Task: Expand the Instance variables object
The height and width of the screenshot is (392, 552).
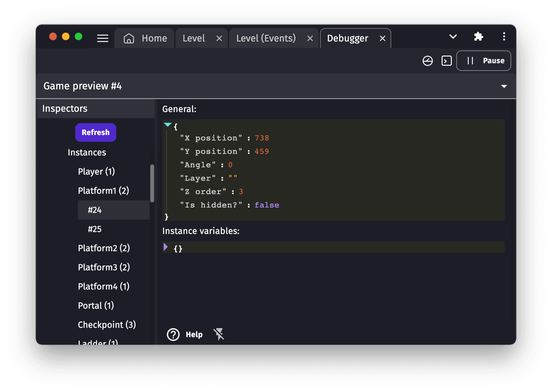Action: click(166, 247)
